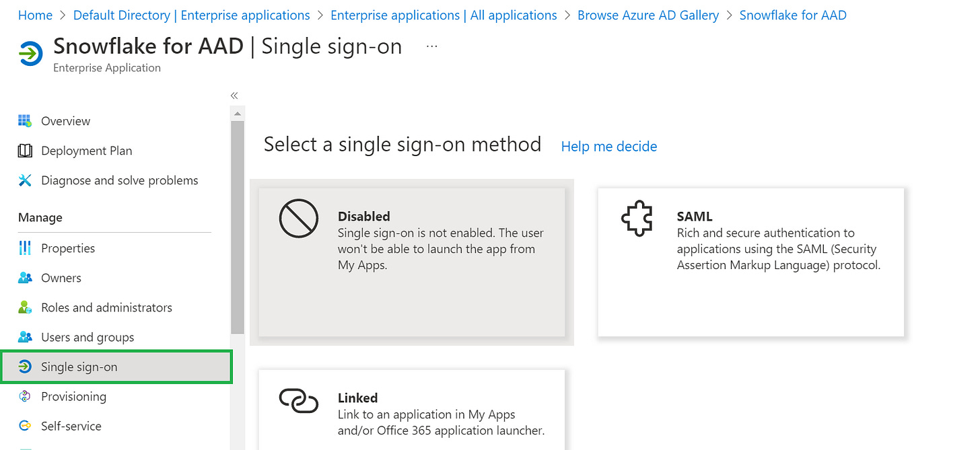Viewport: 980px width, 450px height.
Task: Open the Provisioning menu item
Action: tap(73, 396)
